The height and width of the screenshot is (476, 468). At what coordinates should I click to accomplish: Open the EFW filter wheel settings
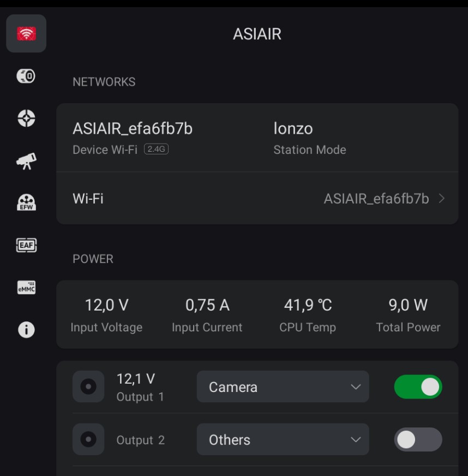pos(26,203)
